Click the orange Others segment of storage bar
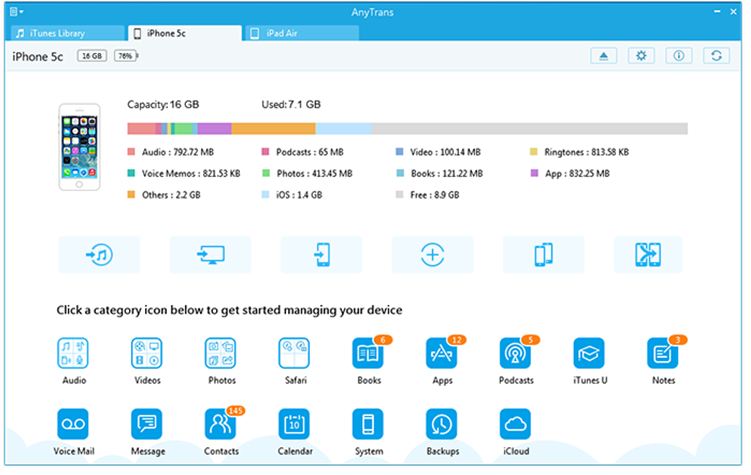 (273, 128)
